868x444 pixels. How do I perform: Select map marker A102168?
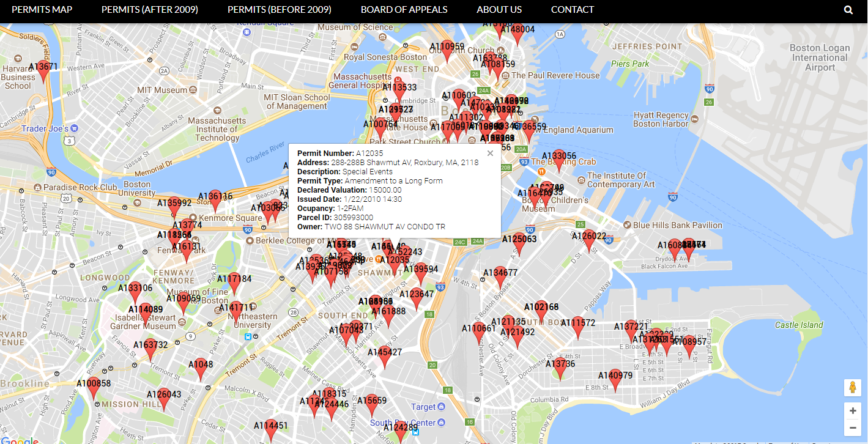click(x=541, y=312)
